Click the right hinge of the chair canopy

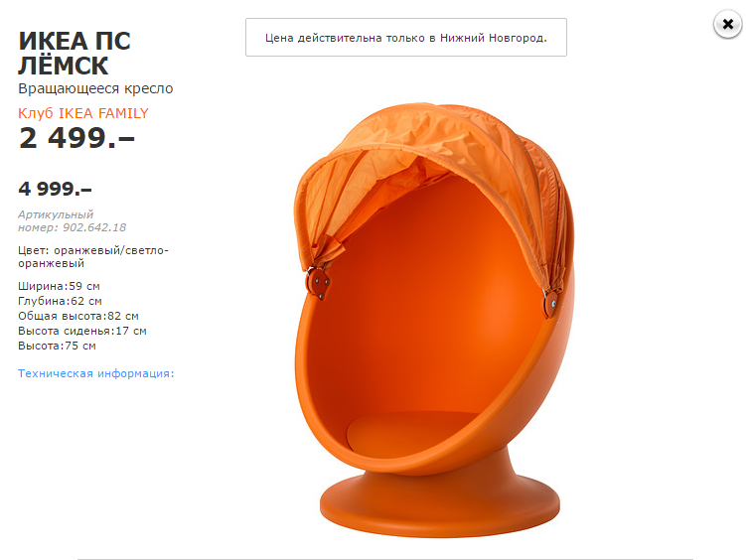coord(550,303)
